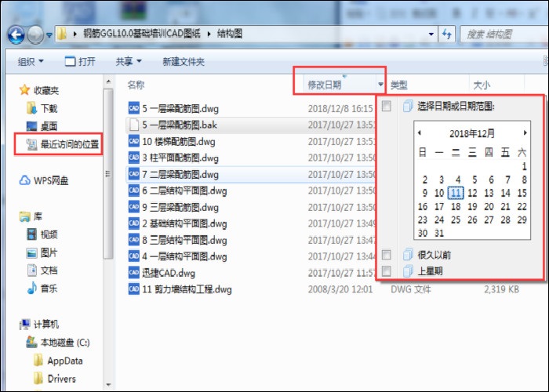Screen dimensions: 549x392
Task: Click the refresh icon beside address bar
Action: tap(446, 34)
